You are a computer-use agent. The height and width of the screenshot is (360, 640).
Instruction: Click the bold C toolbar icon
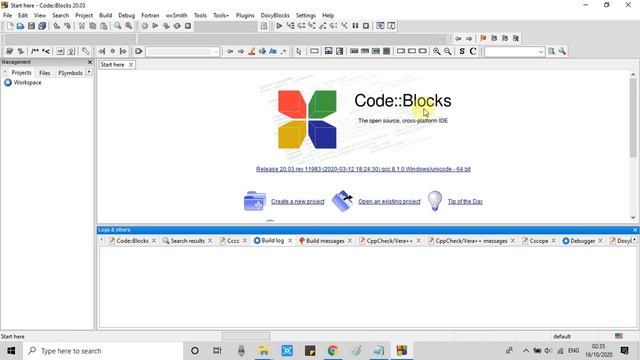coord(473,51)
